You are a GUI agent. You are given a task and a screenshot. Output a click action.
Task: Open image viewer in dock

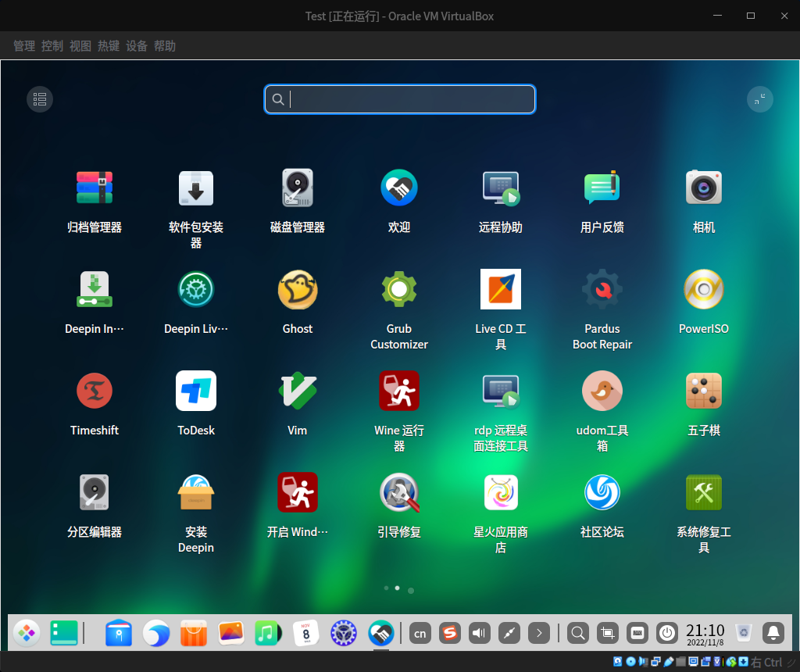click(231, 633)
